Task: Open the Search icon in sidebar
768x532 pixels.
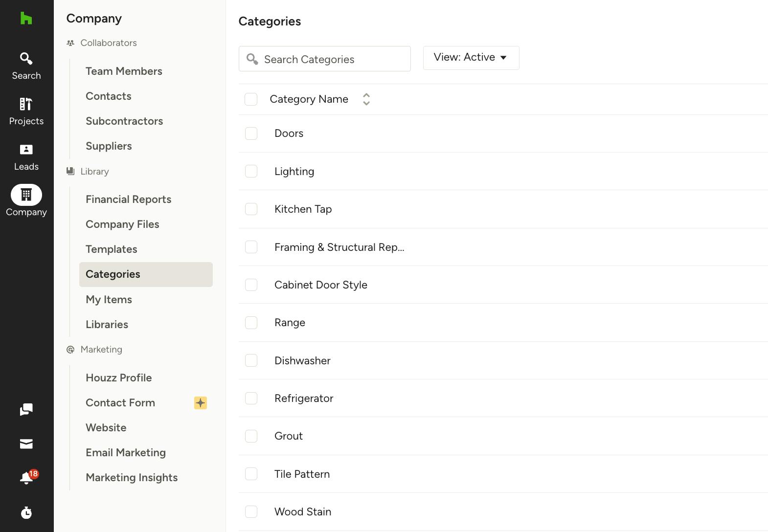Action: pyautogui.click(x=26, y=66)
